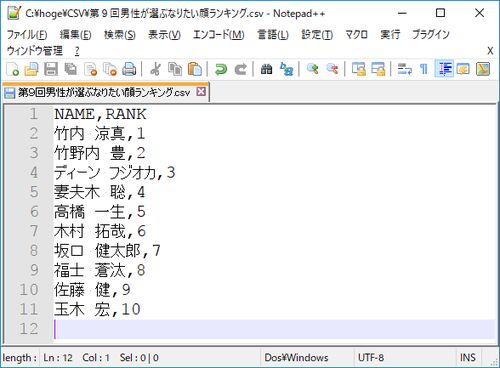Image resolution: width=500 pixels, height=368 pixels.
Task: Click the Notepad++ icon in the title bar
Action: [14, 13]
